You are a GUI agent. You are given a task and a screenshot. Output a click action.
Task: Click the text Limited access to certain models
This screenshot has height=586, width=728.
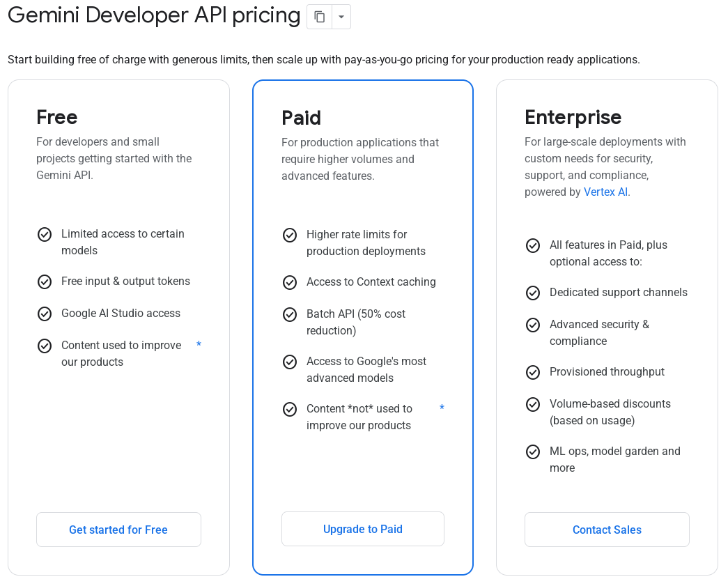tap(123, 242)
